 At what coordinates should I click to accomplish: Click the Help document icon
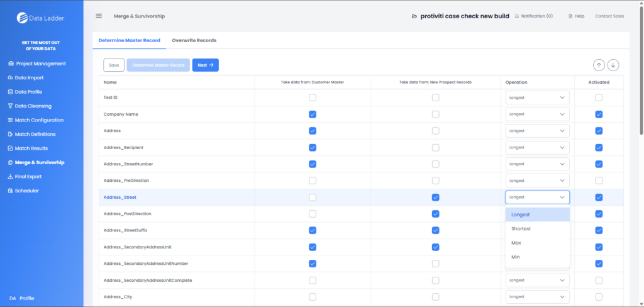[x=570, y=16]
